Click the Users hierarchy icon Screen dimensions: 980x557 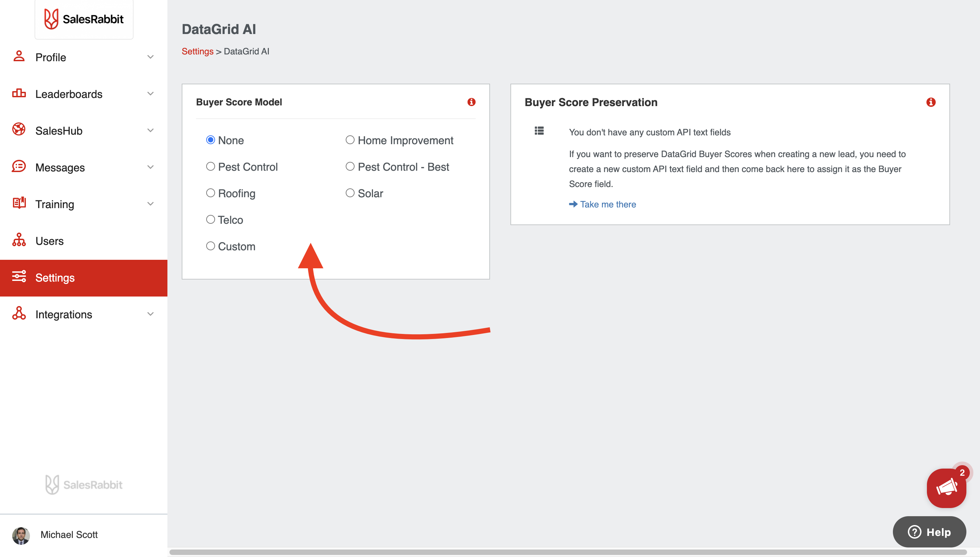[x=19, y=240]
